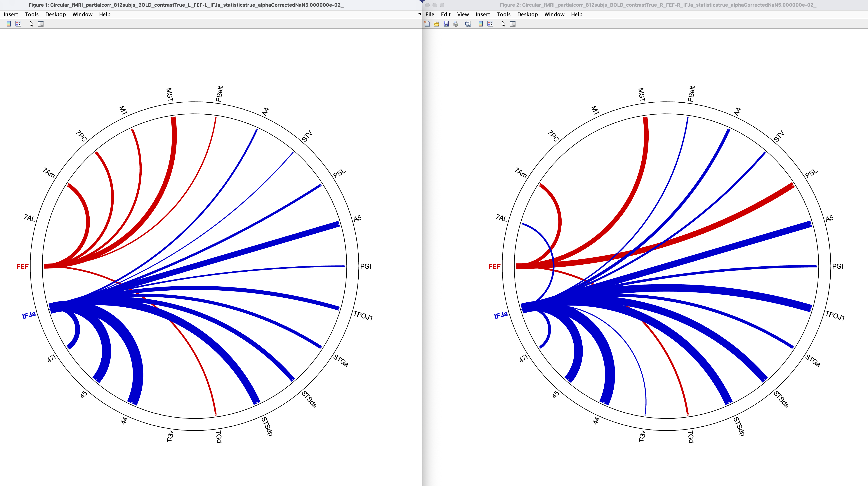Click Link Plot icon in Figure 2 toolbar

pyautogui.click(x=468, y=24)
